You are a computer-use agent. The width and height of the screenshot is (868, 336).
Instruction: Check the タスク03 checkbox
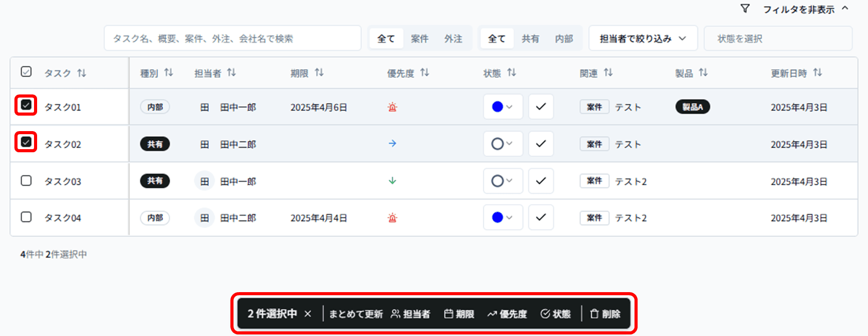pos(26,181)
